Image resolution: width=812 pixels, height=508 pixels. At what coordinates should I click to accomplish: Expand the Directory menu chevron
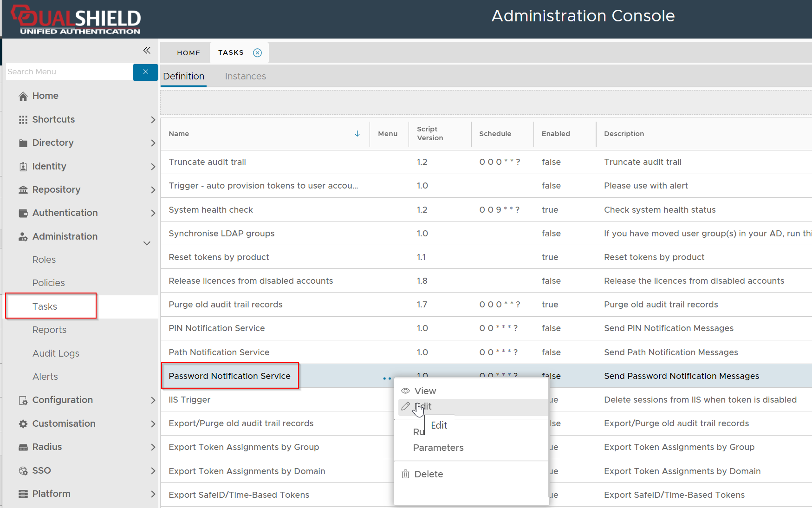(x=153, y=143)
